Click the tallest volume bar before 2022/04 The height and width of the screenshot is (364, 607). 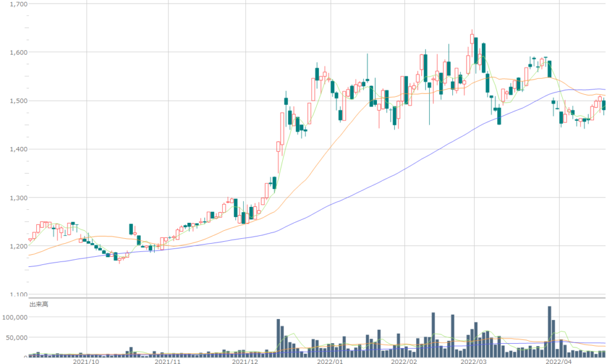point(550,331)
